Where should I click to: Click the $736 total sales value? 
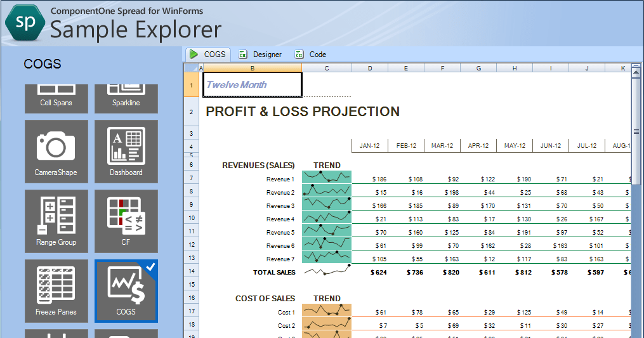click(x=415, y=272)
